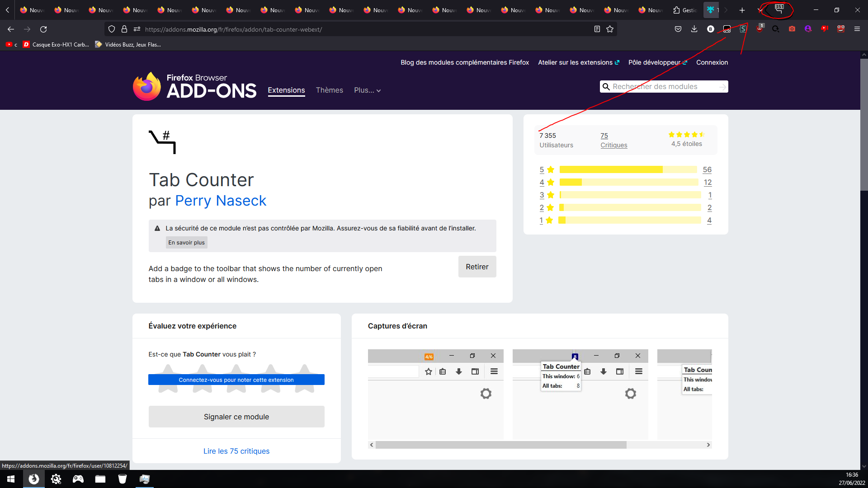Image resolution: width=868 pixels, height=488 pixels.
Task: Open Firefox hamburger application menu
Action: pyautogui.click(x=857, y=29)
